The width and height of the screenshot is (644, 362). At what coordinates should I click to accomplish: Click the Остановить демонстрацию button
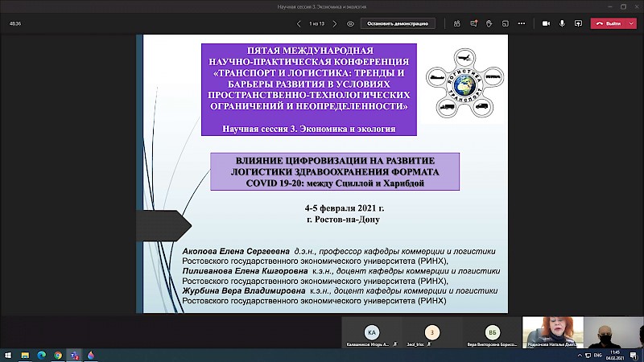pos(399,23)
